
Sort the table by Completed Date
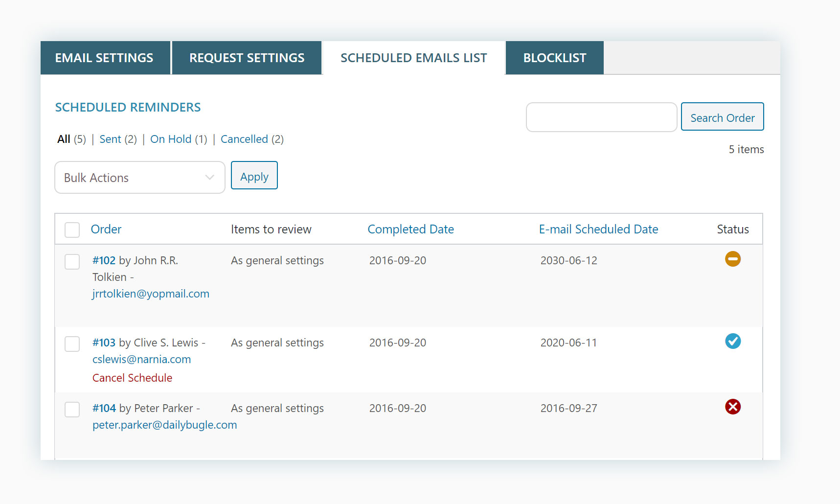coord(410,229)
